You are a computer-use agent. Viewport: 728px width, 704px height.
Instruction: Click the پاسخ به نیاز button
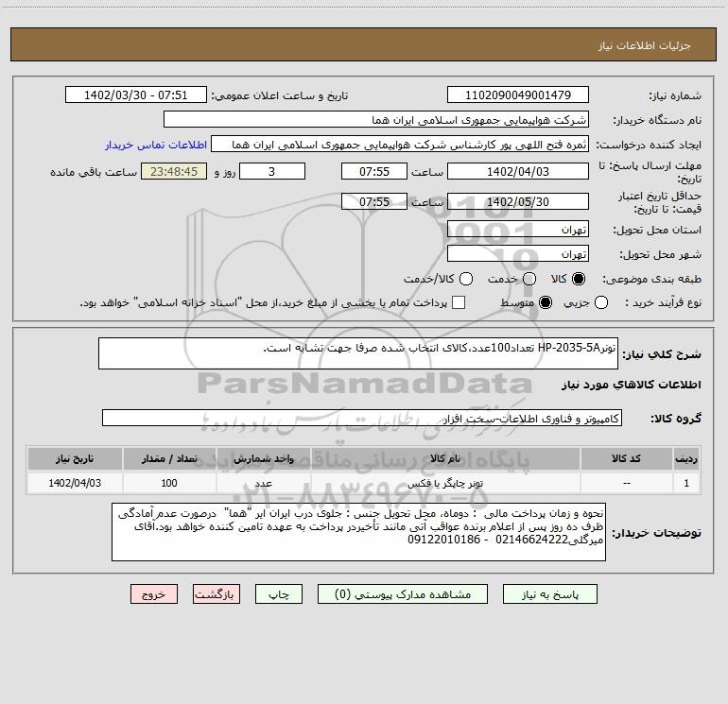tap(550, 594)
